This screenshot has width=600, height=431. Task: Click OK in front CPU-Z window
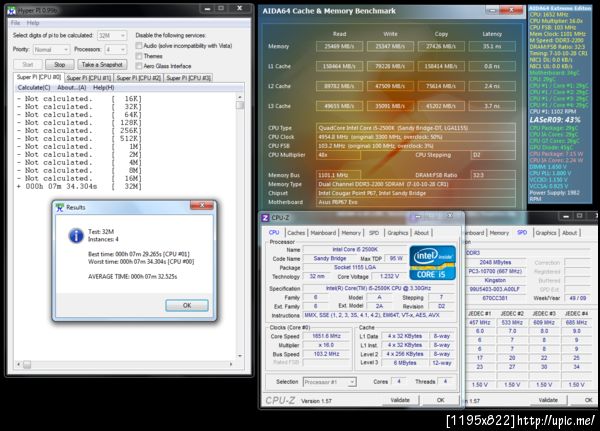coord(440,400)
